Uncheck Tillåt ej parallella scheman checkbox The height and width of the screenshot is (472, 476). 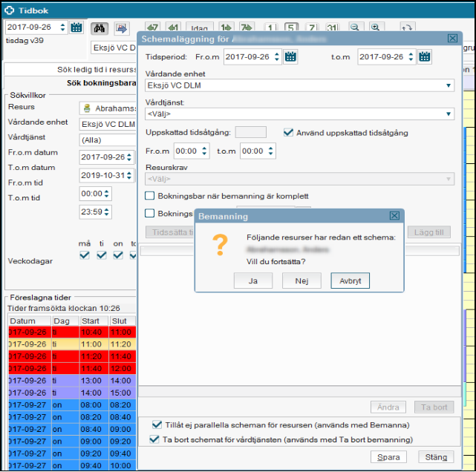coord(157,425)
